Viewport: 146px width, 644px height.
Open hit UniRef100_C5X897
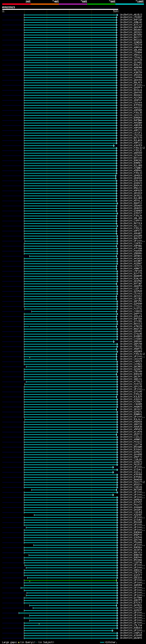(x=131, y=17)
